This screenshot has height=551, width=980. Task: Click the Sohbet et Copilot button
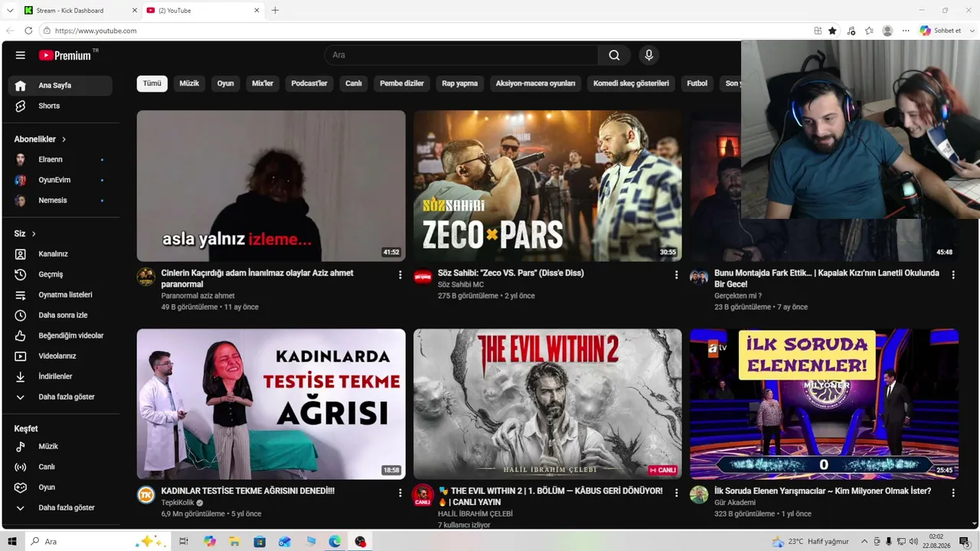pyautogui.click(x=940, y=31)
